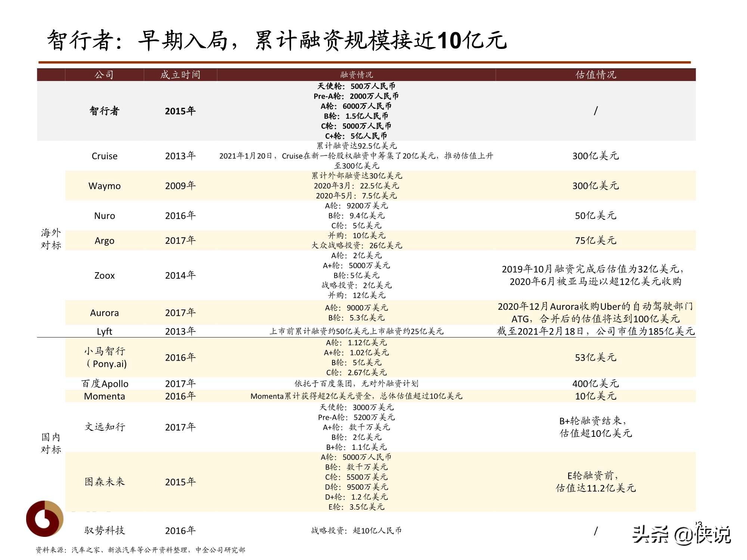Click the 融资情况 column header
Viewport: 747px width, 560px height.
coord(356,75)
